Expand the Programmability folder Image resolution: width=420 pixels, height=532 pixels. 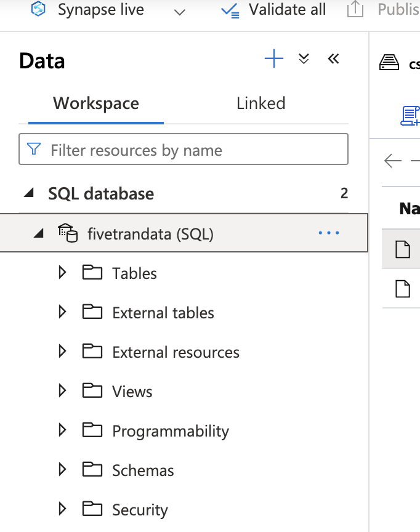[x=62, y=430]
